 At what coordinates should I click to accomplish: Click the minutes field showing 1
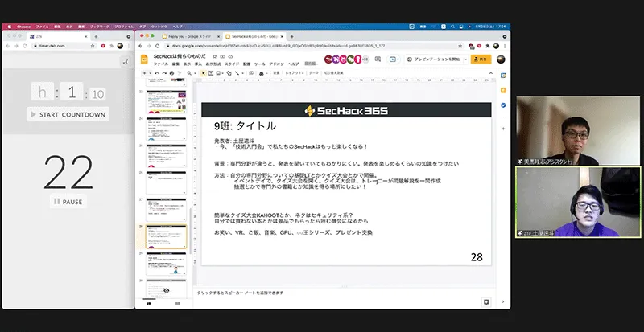click(72, 92)
